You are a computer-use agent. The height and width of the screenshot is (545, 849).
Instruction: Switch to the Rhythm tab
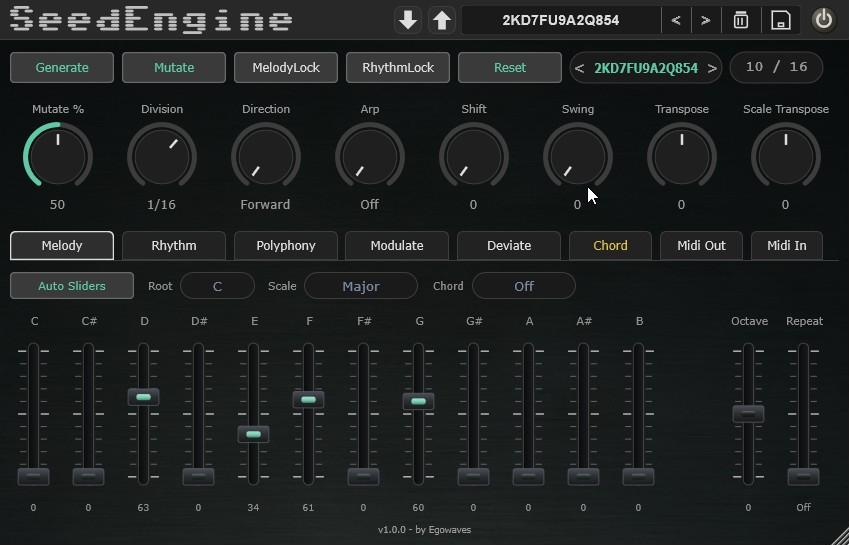(174, 246)
